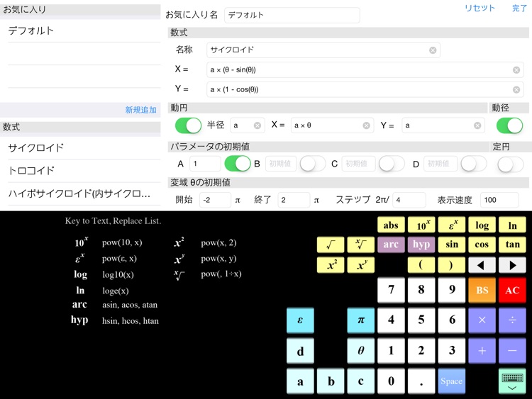Tap the number 7 key
Viewport: 532px width, 399px height.
(391, 290)
